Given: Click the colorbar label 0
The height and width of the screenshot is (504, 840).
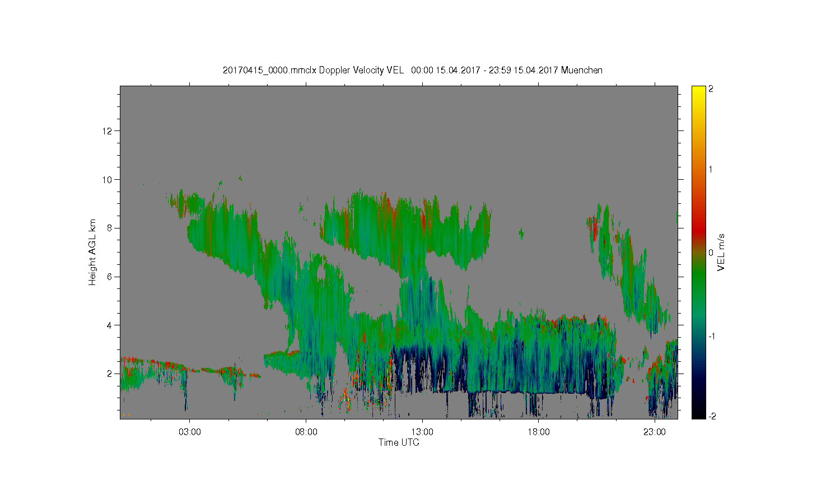Looking at the screenshot, I should (711, 253).
